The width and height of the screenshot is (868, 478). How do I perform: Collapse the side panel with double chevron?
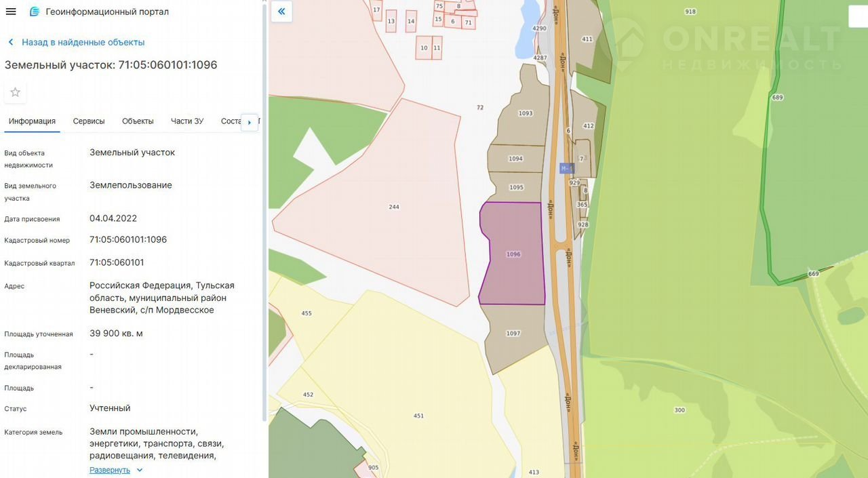tap(281, 12)
